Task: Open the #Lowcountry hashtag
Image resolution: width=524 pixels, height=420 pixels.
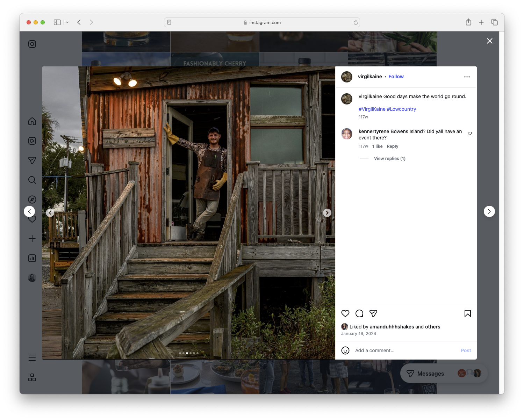Action: point(401,109)
